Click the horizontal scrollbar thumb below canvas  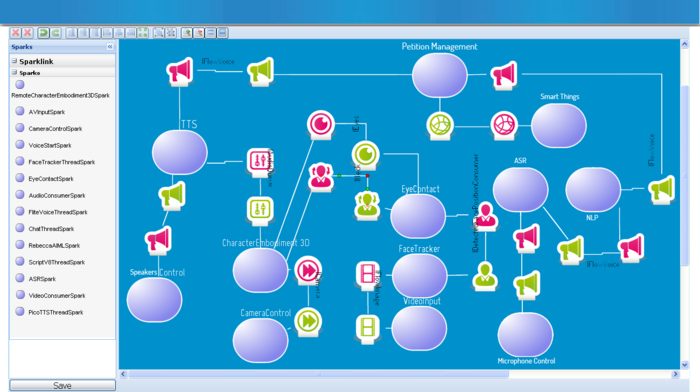318,374
